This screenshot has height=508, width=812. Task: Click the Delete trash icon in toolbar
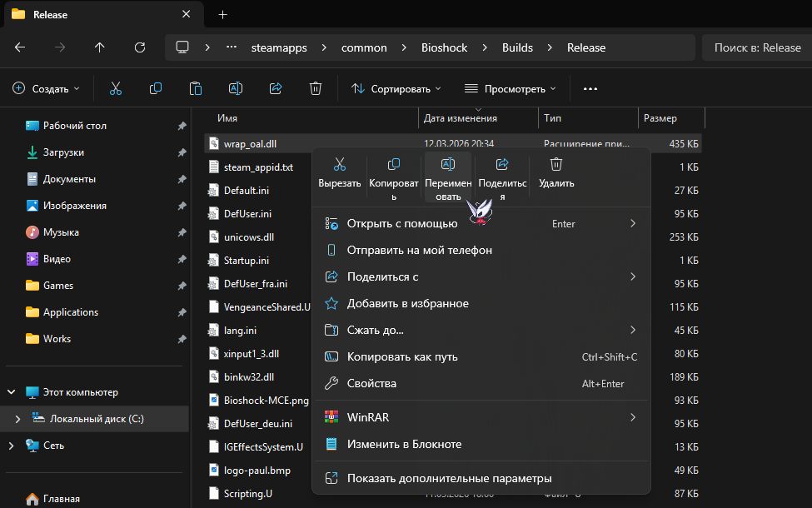point(316,88)
